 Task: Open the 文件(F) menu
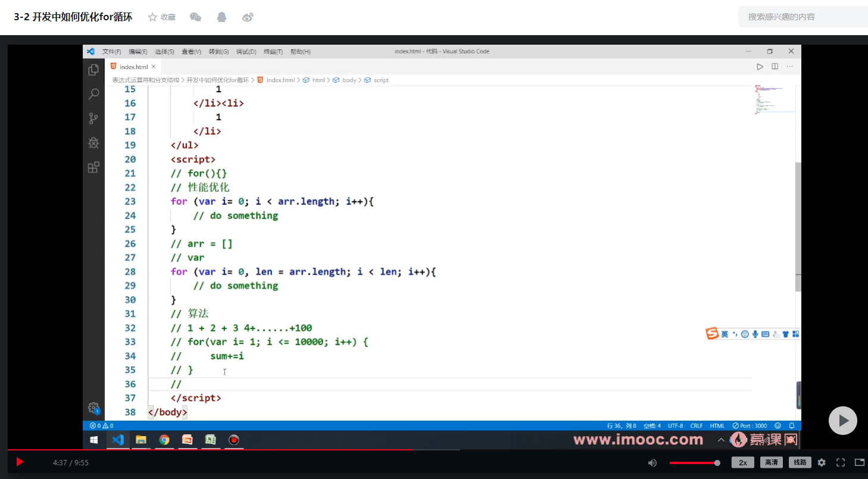click(x=111, y=52)
